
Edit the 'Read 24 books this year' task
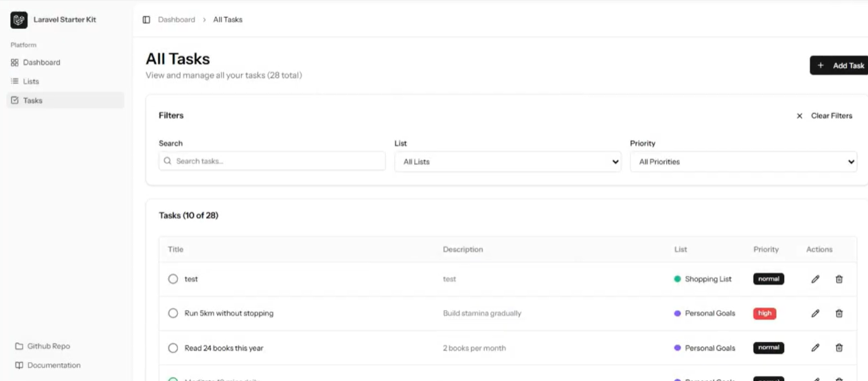click(x=815, y=348)
